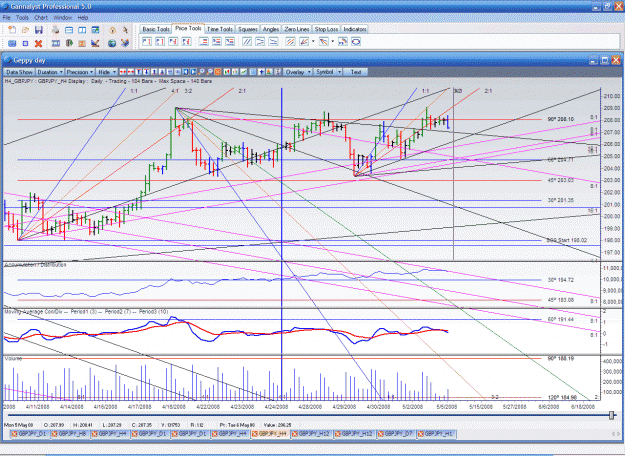Image resolution: width=625 pixels, height=456 pixels.
Task: Click the "90° 208.10" price level label
Action: [x=560, y=119]
